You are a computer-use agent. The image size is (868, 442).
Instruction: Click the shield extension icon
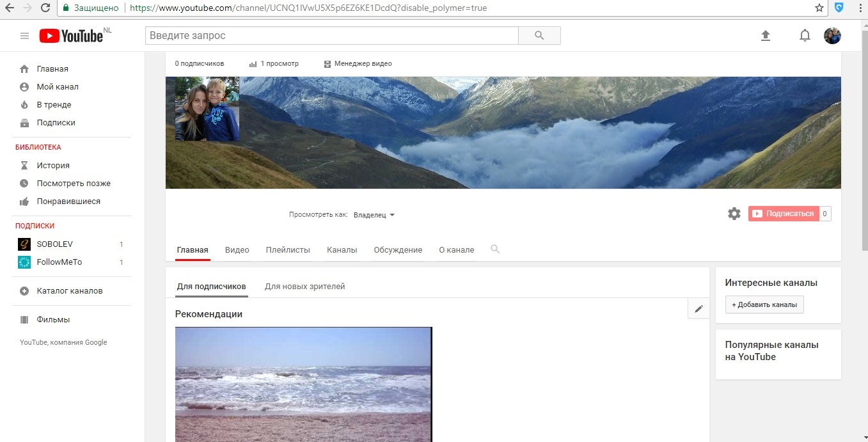pyautogui.click(x=839, y=8)
